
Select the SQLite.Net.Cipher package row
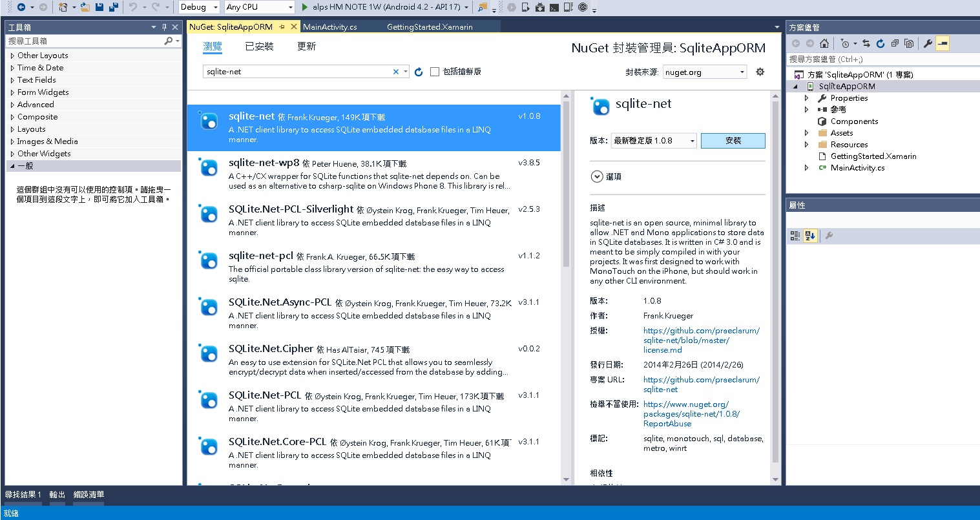(x=374, y=360)
